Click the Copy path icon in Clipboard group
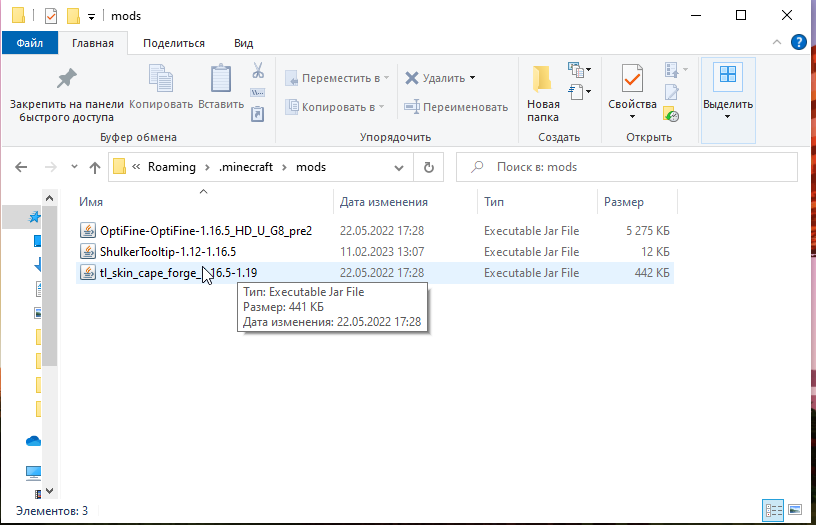Screen dimensions: 816x525 coord(258,93)
